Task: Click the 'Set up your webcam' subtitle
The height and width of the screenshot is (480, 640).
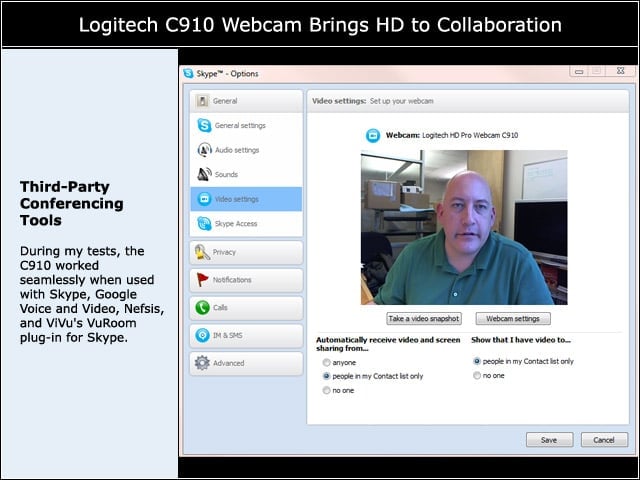Action: (x=402, y=101)
